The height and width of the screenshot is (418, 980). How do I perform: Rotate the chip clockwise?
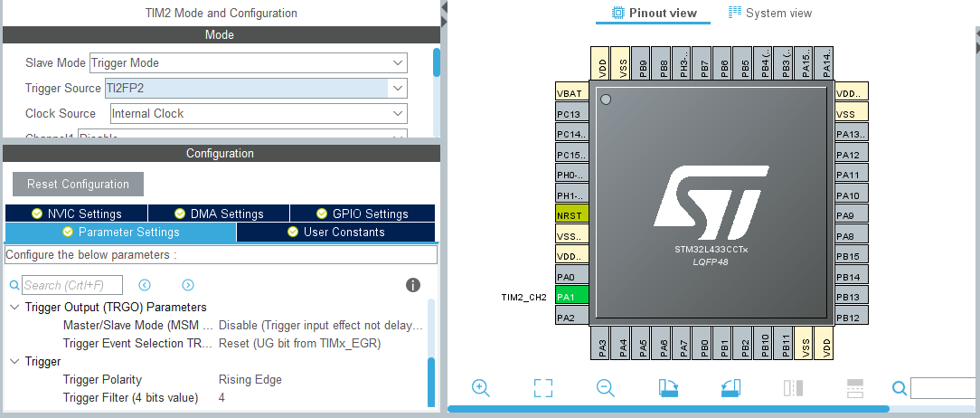click(x=668, y=388)
